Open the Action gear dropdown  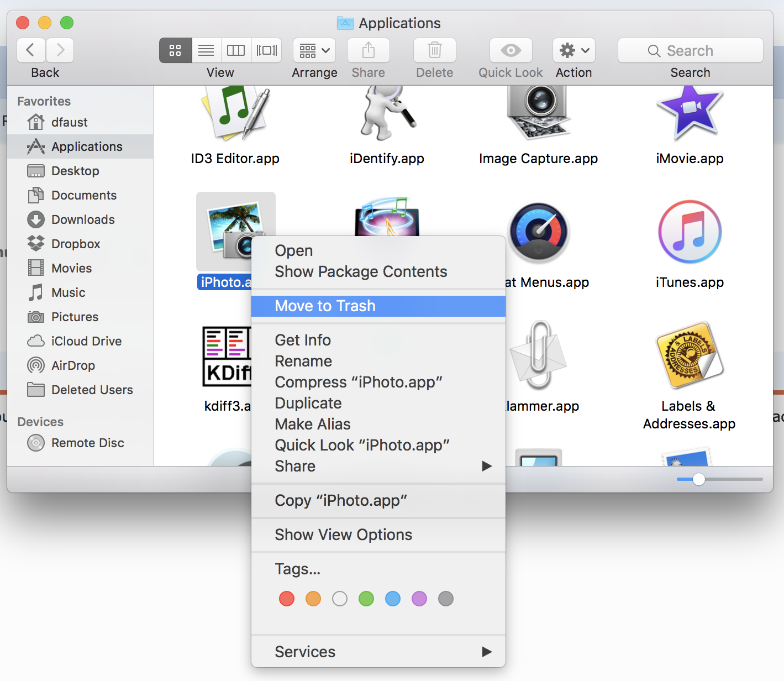(x=574, y=50)
